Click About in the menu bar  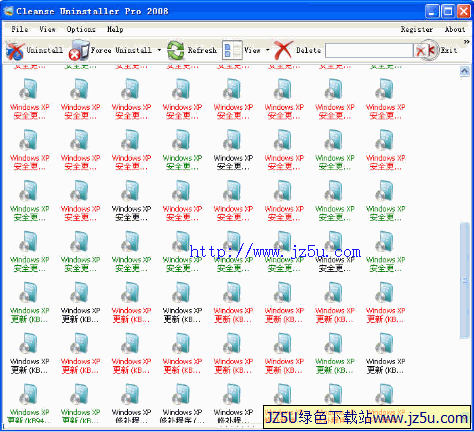(455, 29)
